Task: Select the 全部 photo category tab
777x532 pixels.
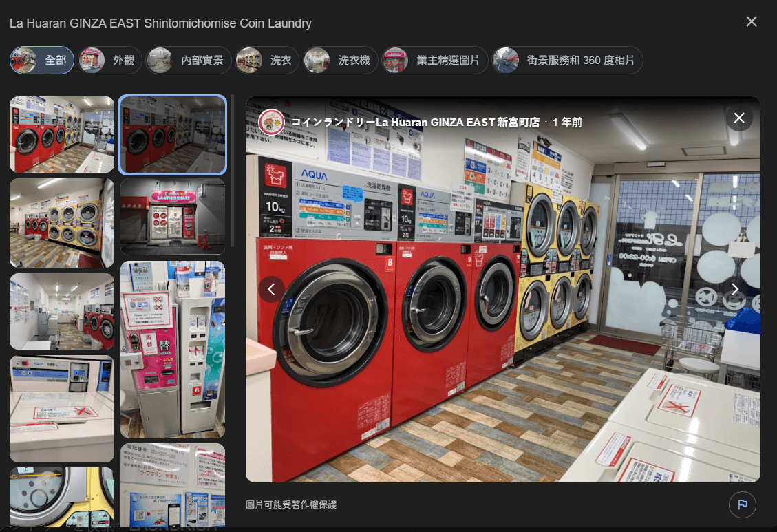Action: pyautogui.click(x=42, y=60)
